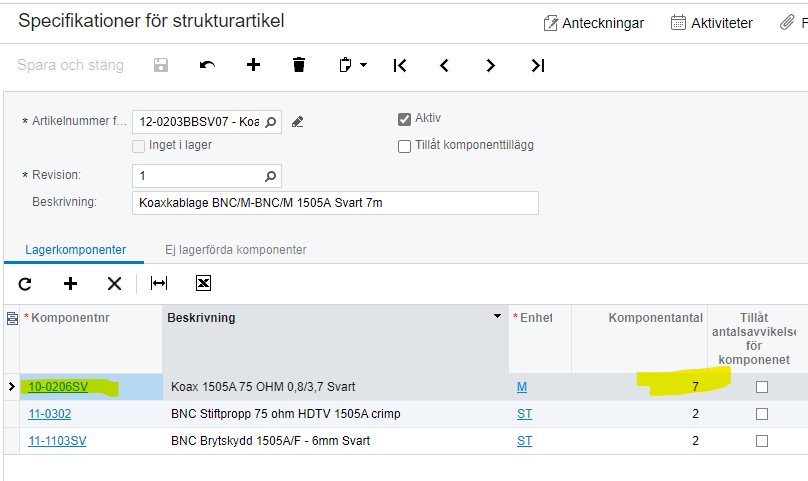
Task: Open the clipboard dropdown arrow
Action: (364, 65)
